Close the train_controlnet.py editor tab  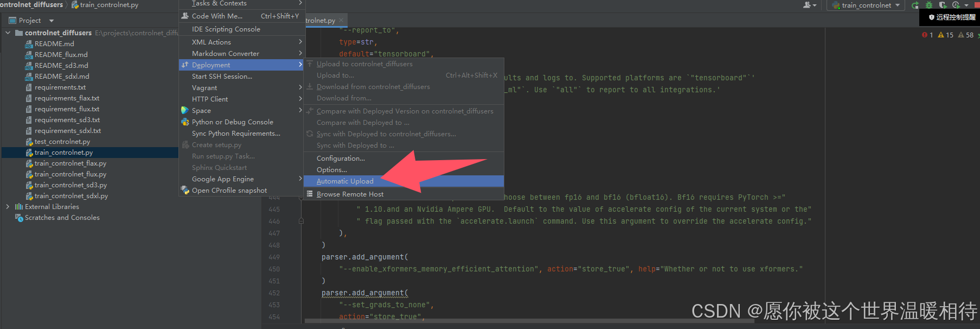pyautogui.click(x=341, y=20)
